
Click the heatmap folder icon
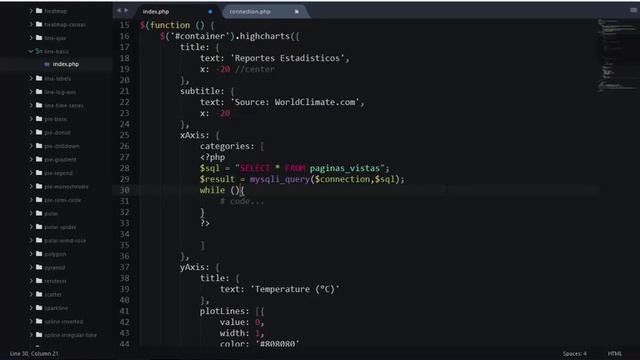(x=39, y=11)
